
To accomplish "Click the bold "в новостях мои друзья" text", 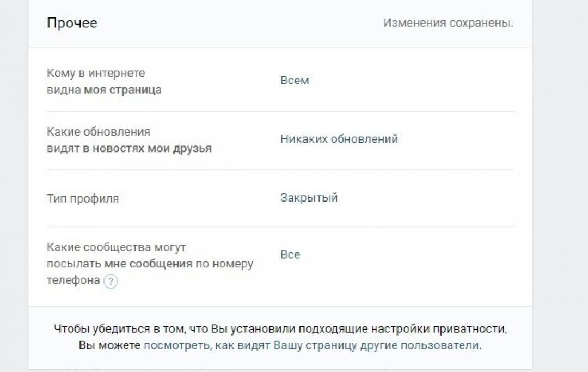I will tap(147, 149).
